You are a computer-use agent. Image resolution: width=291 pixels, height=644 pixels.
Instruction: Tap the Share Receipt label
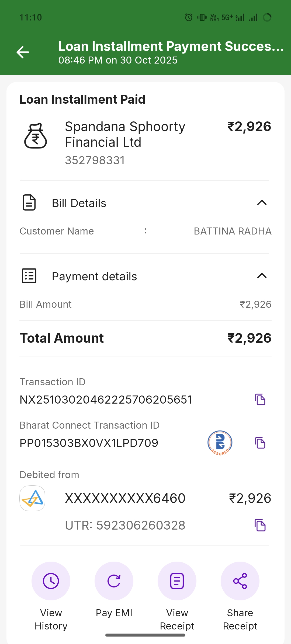(x=240, y=619)
